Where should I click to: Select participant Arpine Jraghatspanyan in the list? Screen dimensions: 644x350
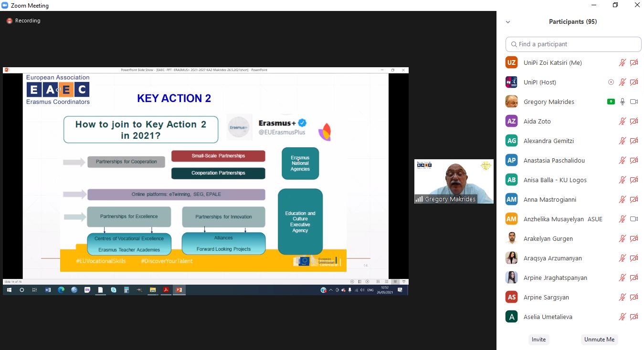[x=573, y=278]
